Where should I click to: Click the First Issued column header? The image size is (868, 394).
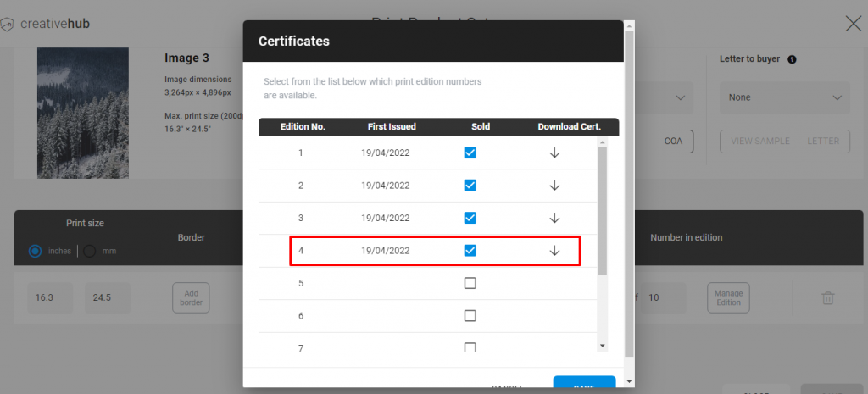tap(392, 127)
